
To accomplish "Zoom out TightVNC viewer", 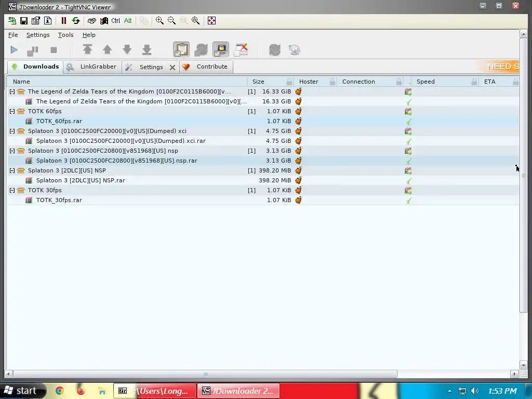I will tap(171, 21).
